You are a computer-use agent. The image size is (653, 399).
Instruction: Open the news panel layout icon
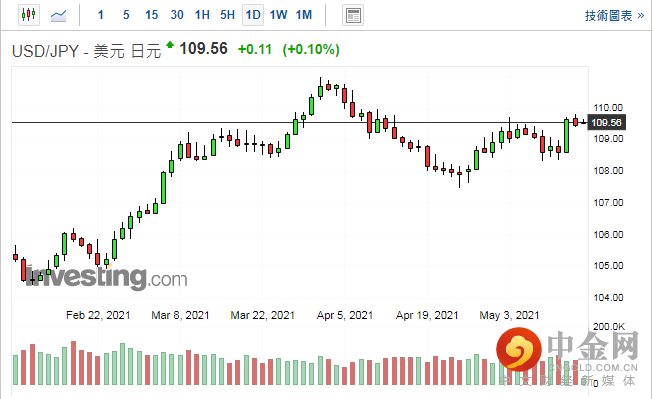point(353,15)
